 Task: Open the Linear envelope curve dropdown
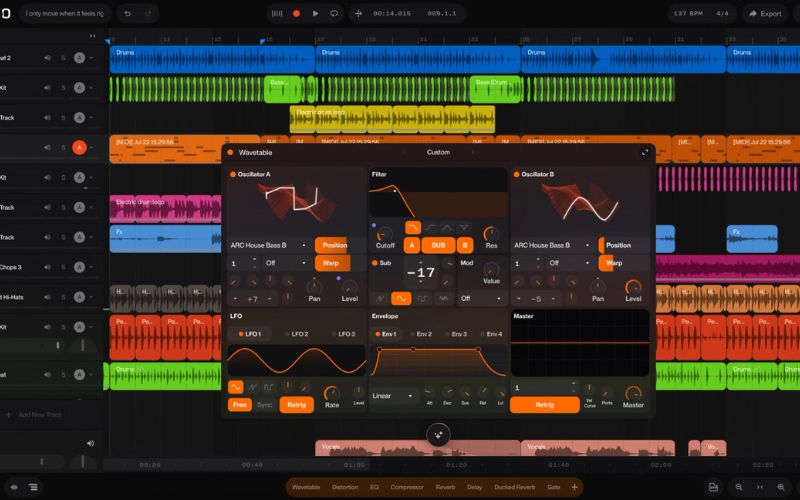click(x=392, y=396)
